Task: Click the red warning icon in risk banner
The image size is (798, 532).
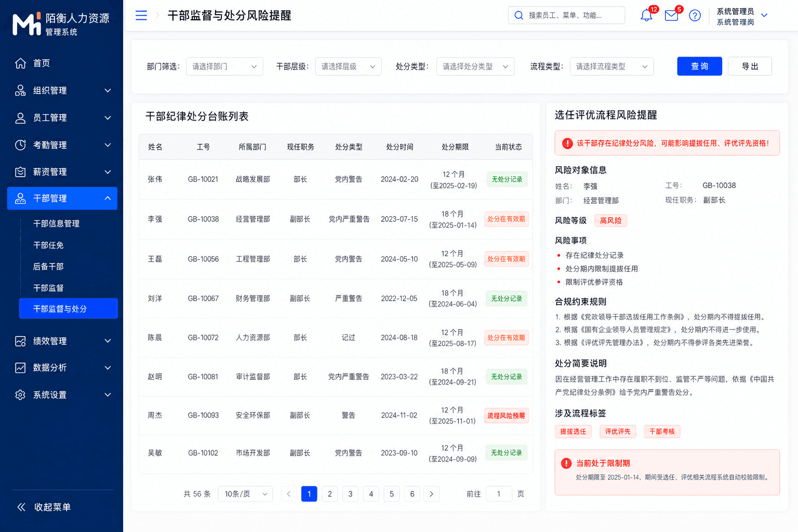Action: tap(567, 143)
